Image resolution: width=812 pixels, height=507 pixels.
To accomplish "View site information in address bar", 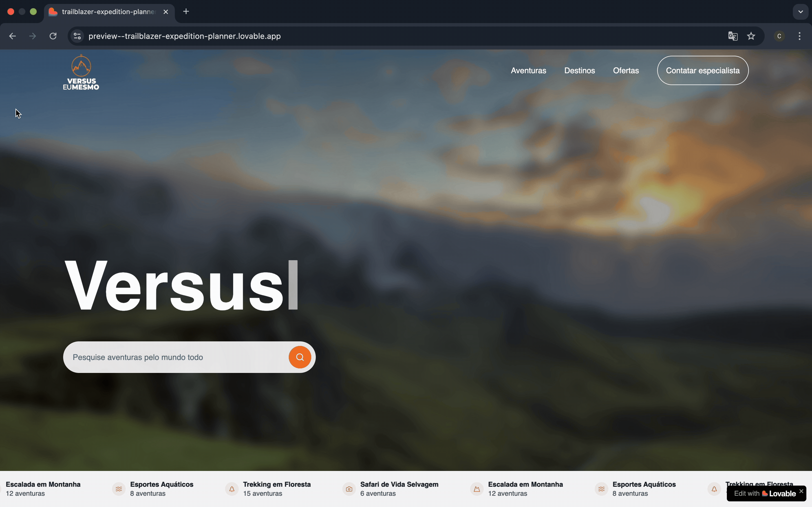I will click(x=78, y=36).
